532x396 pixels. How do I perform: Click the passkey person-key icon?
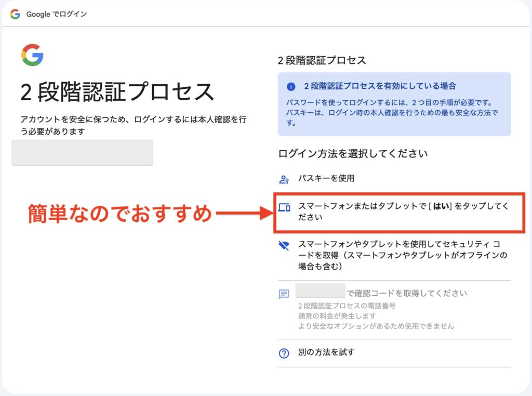point(284,179)
